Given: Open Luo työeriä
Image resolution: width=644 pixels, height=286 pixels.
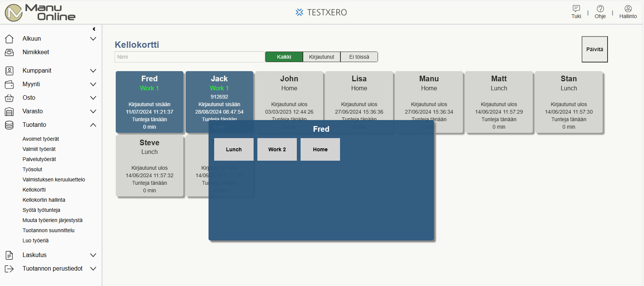Looking at the screenshot, I should 36,240.
